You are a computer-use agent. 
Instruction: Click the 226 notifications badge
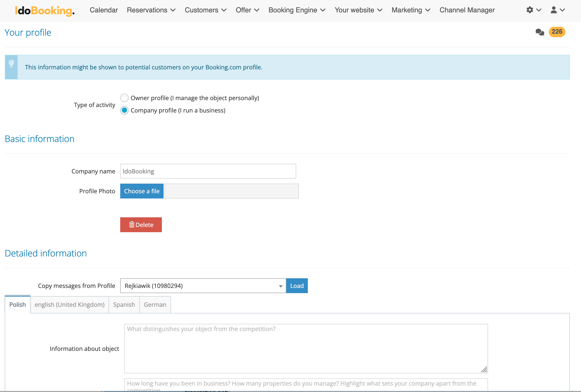[556, 32]
